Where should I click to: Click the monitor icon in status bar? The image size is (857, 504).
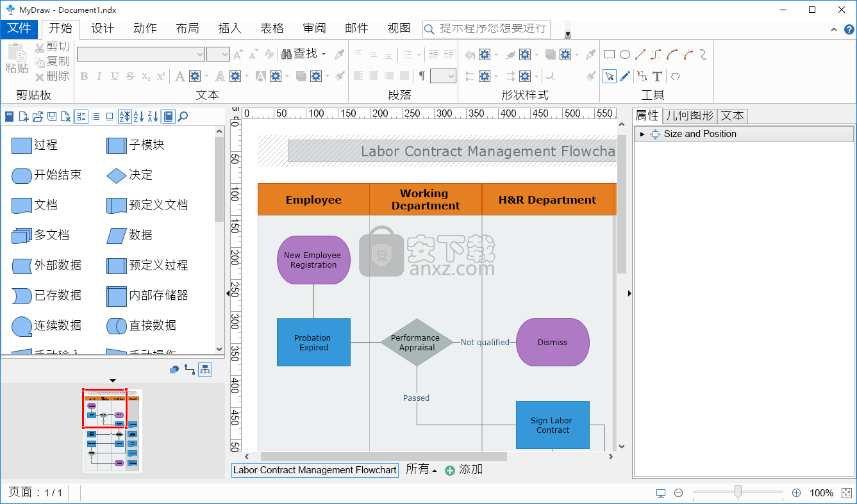661,493
